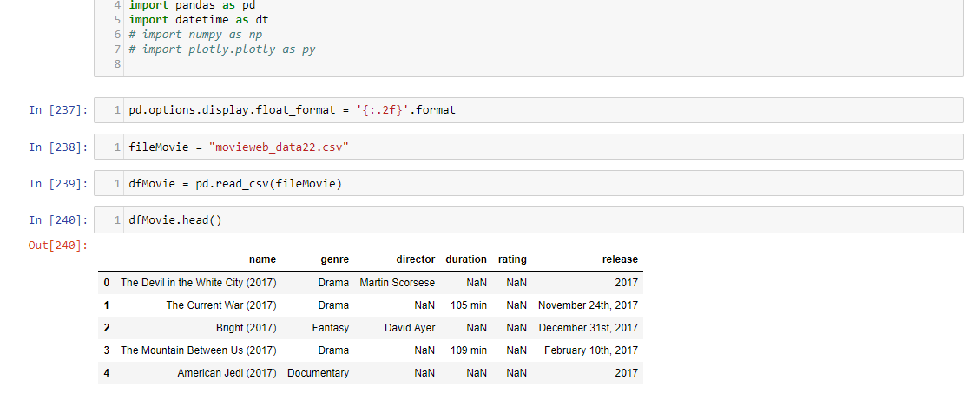
Task: Click the 'Documentary' genre cell
Action: pyautogui.click(x=318, y=373)
